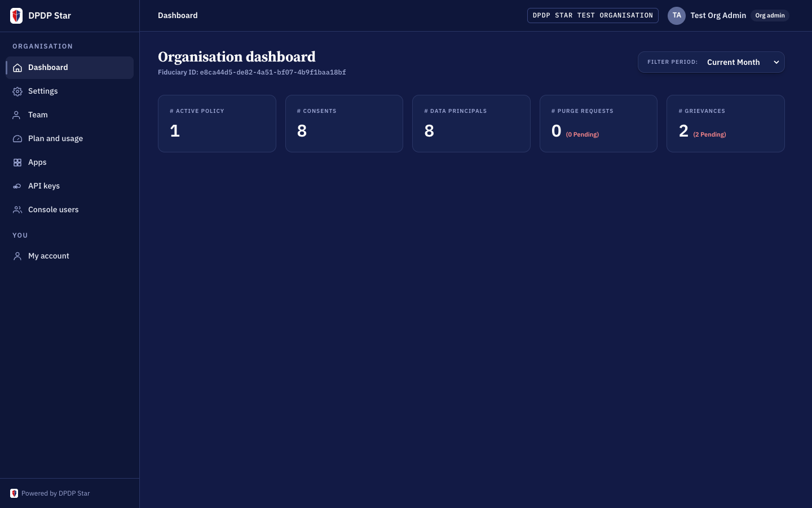Open the Purge Requests stat card
Viewport: 812px width, 508px height.
[x=598, y=124]
